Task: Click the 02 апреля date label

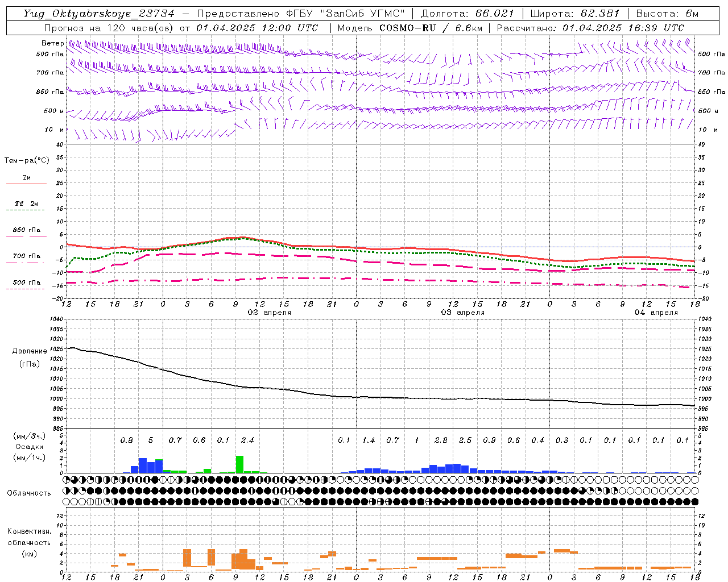Action: click(270, 313)
